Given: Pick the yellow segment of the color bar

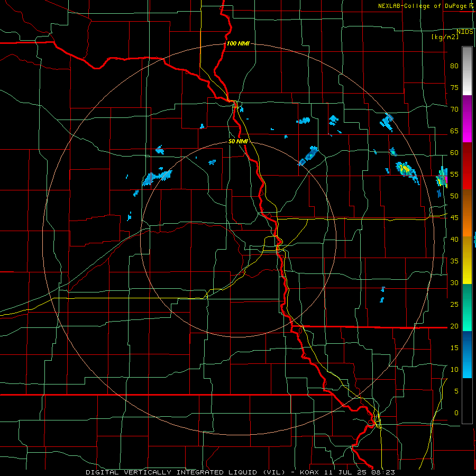Looking at the screenshot, I should coord(467,260).
